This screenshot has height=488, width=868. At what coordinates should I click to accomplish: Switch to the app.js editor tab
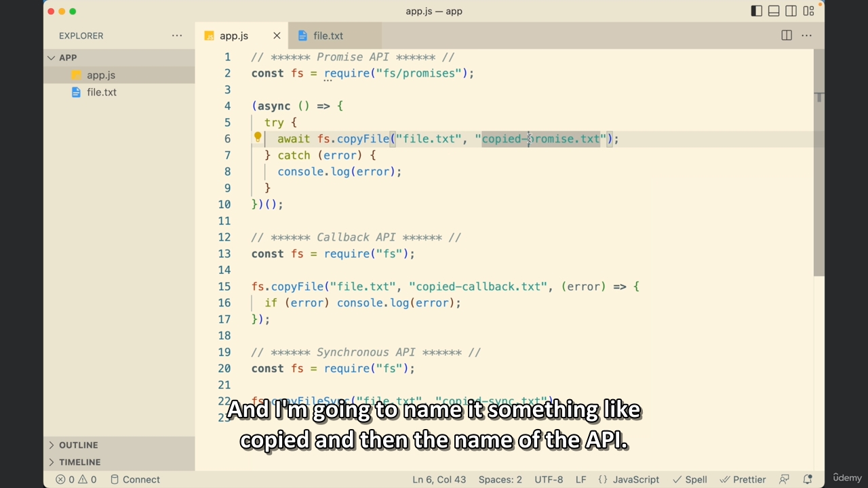coord(241,35)
